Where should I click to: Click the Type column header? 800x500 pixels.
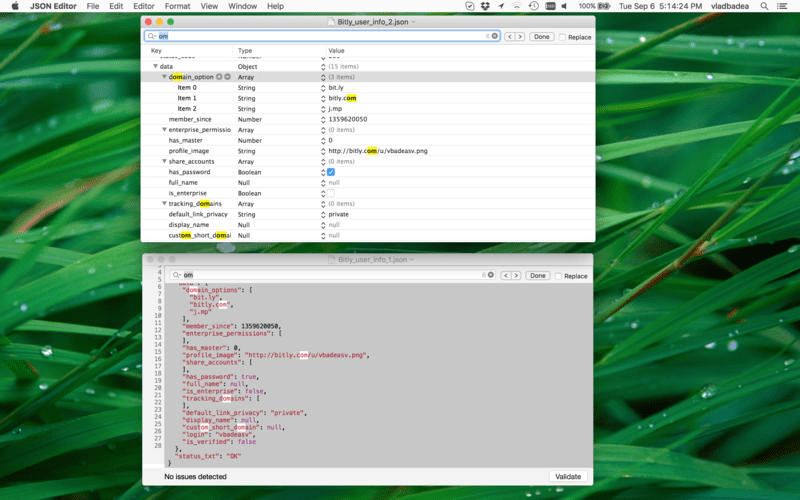click(x=245, y=51)
